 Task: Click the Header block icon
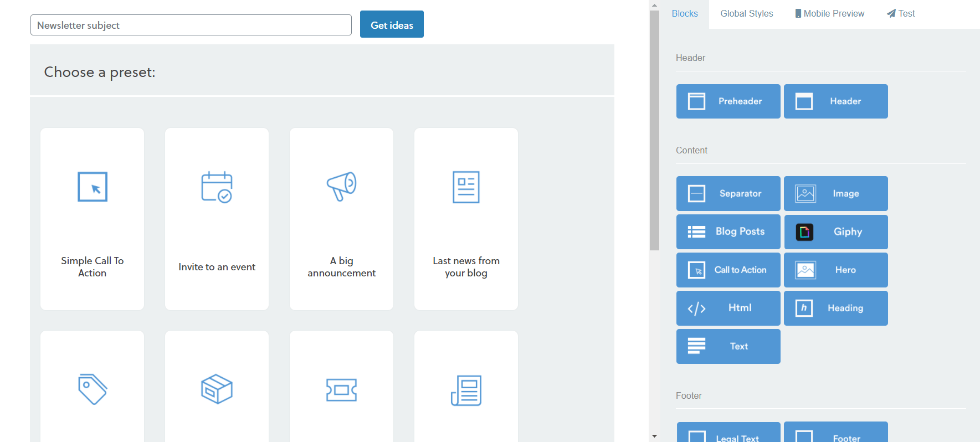pyautogui.click(x=804, y=101)
